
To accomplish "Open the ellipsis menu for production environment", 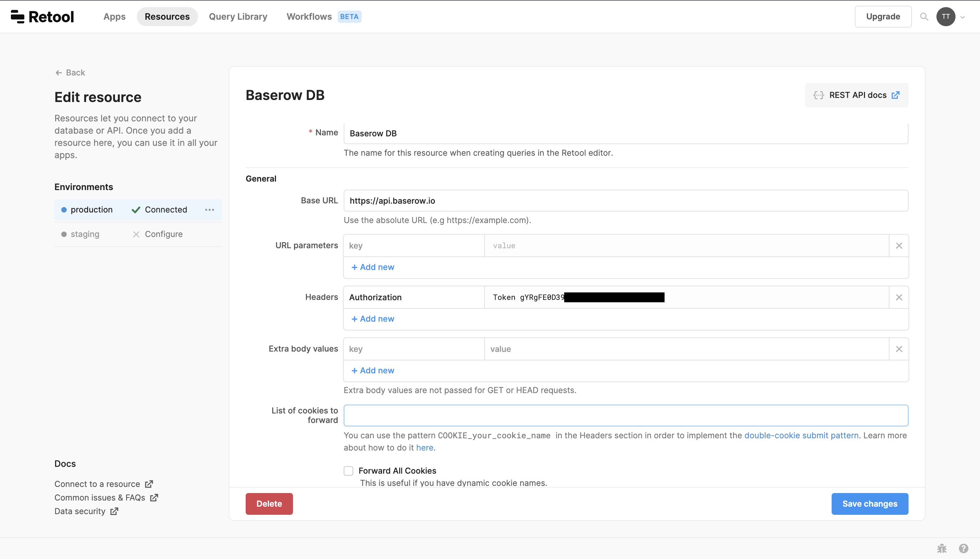I will pos(209,209).
